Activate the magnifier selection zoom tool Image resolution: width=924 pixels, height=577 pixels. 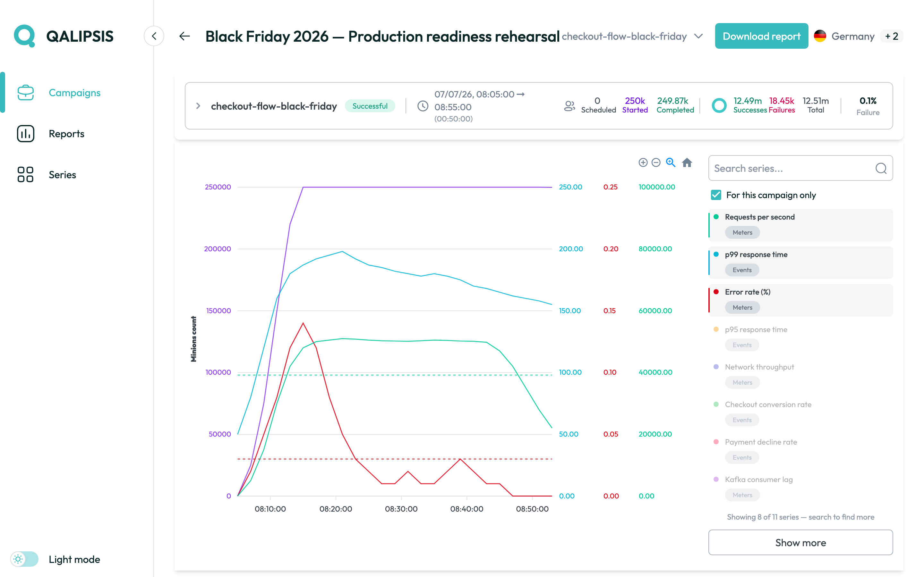click(x=671, y=163)
